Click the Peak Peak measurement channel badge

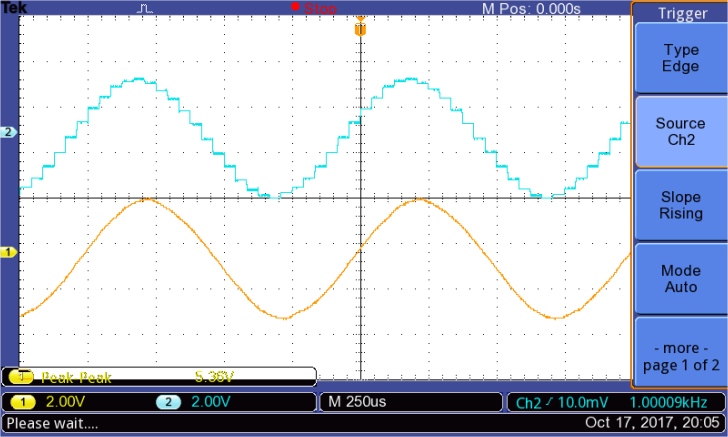click(x=18, y=377)
